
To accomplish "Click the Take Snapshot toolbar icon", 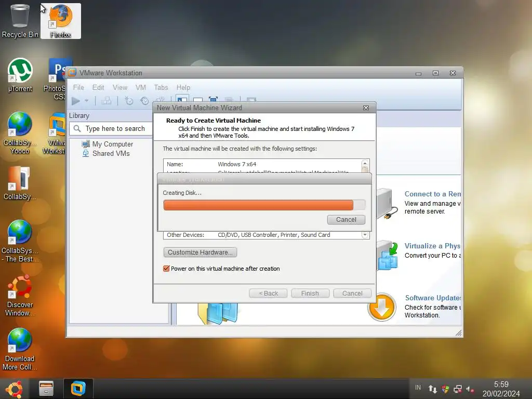I will coord(129,101).
